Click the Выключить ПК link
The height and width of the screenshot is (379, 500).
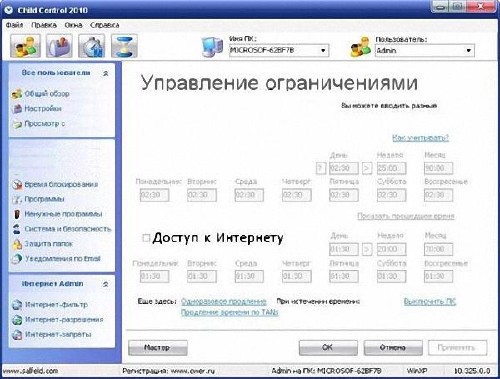[x=430, y=301]
